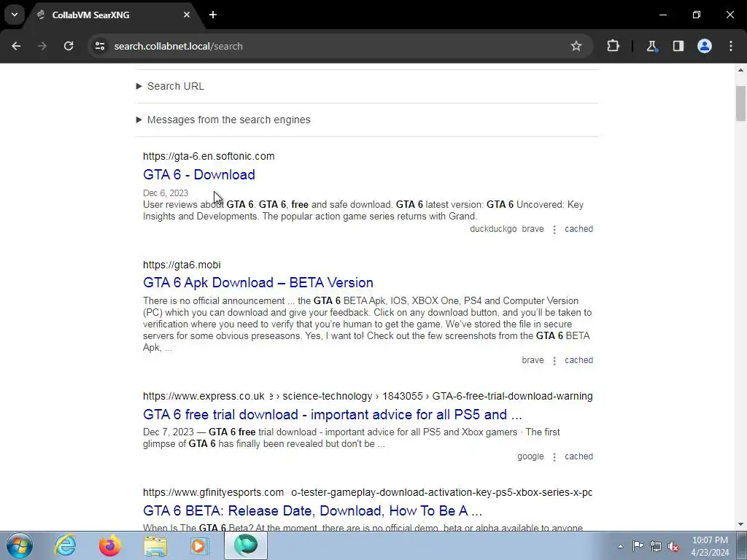Open the network tray icon

(656, 546)
